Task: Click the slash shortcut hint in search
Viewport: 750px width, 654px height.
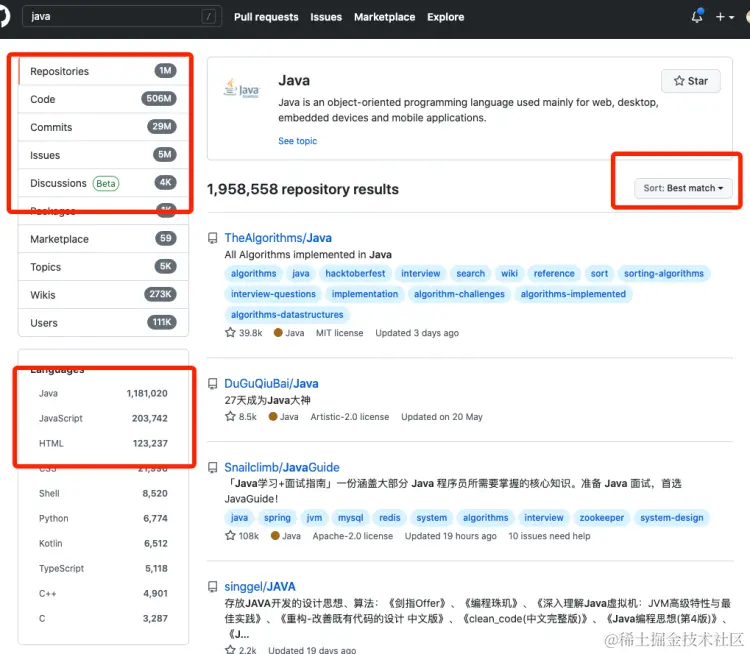Action: point(209,17)
